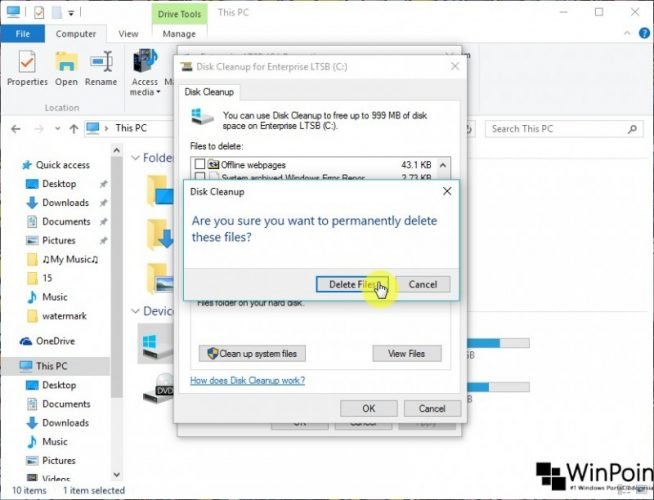
Task: Select the Drive Tools contextual tab
Action: pos(179,14)
